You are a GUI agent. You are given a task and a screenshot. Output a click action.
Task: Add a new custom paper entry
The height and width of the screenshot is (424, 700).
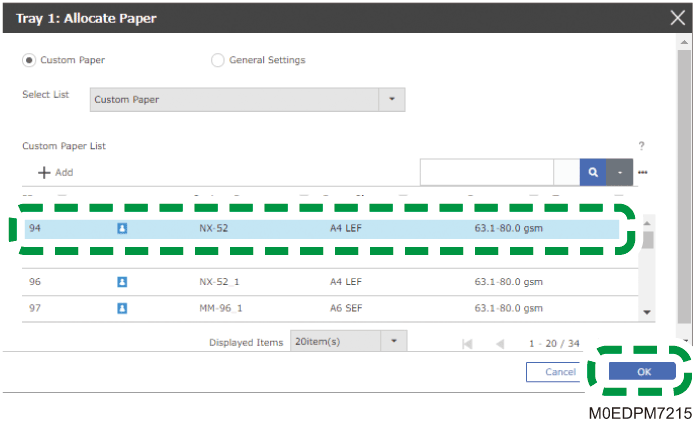point(55,172)
